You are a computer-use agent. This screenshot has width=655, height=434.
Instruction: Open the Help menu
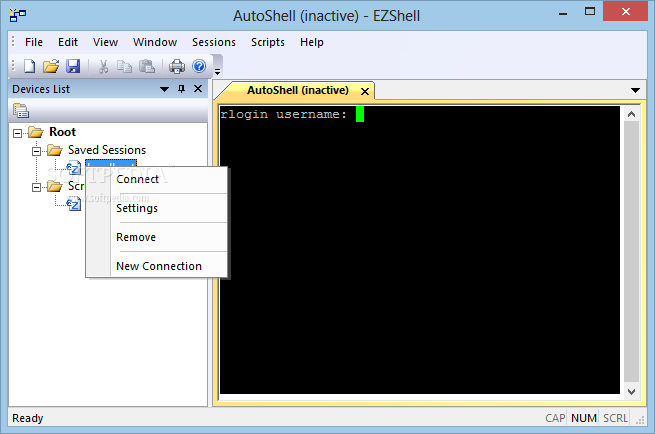(312, 42)
